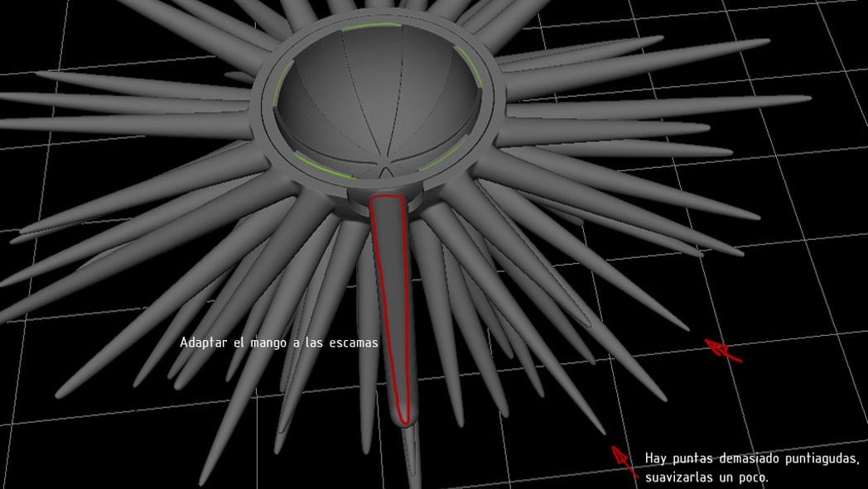This screenshot has height=489, width=868.
Task: Select the central hemispherical bowl of the model
Action: click(378, 101)
